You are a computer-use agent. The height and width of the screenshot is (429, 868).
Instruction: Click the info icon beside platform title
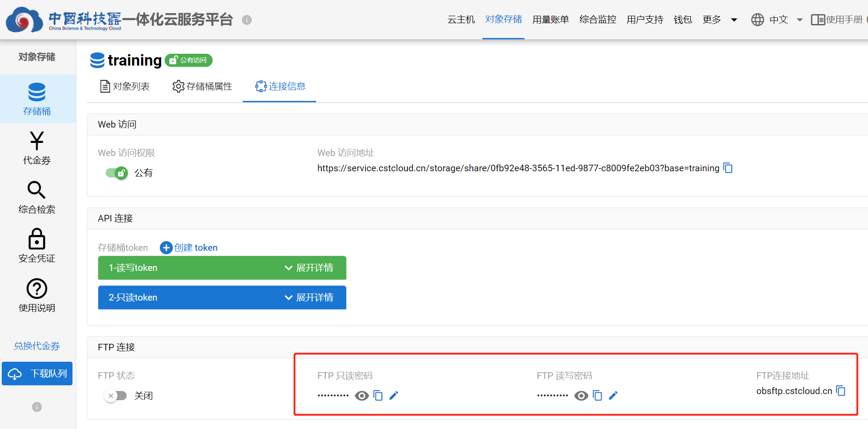[x=247, y=20]
